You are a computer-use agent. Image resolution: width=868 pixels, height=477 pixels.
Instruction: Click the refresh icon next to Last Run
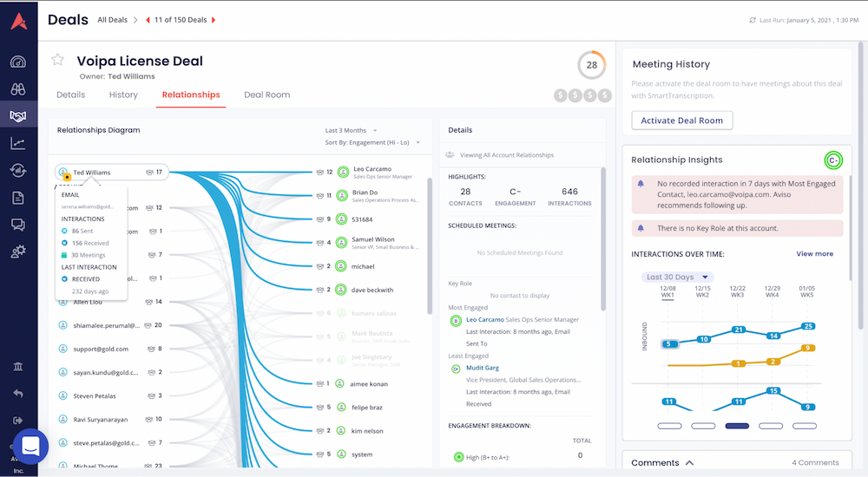(x=752, y=20)
